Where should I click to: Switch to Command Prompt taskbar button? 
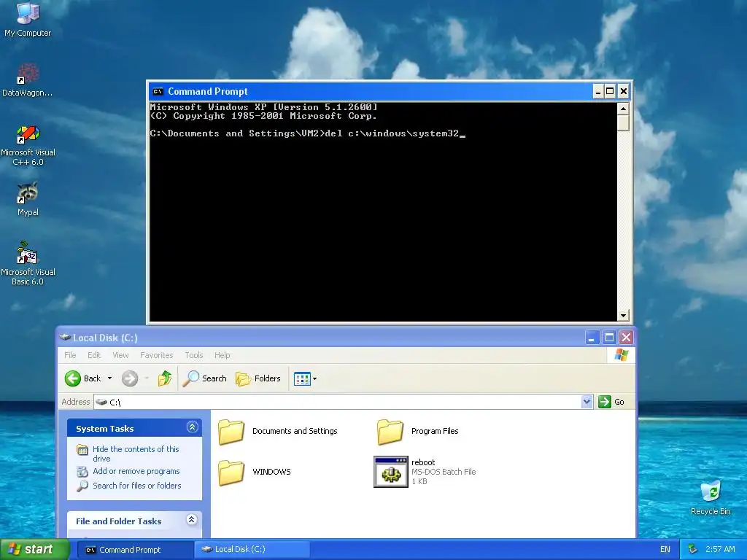point(135,550)
